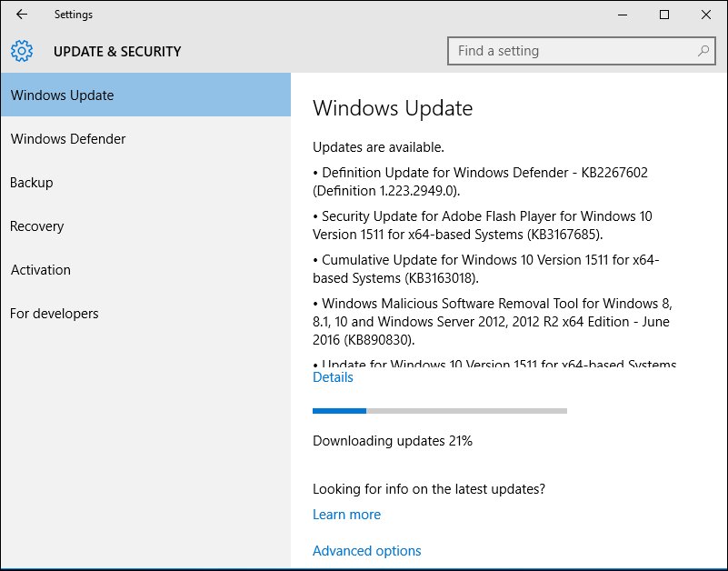This screenshot has height=571, width=728.
Task: Select For developers in sidebar
Action: click(145, 313)
